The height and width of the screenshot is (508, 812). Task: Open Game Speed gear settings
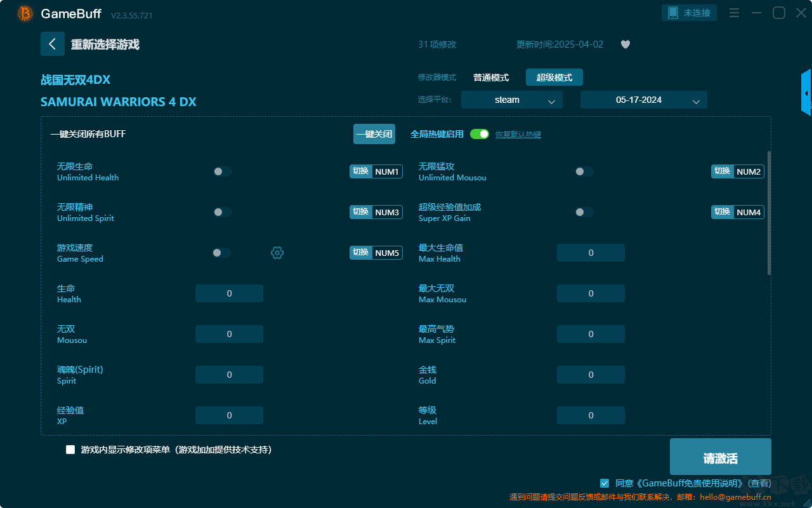point(277,253)
